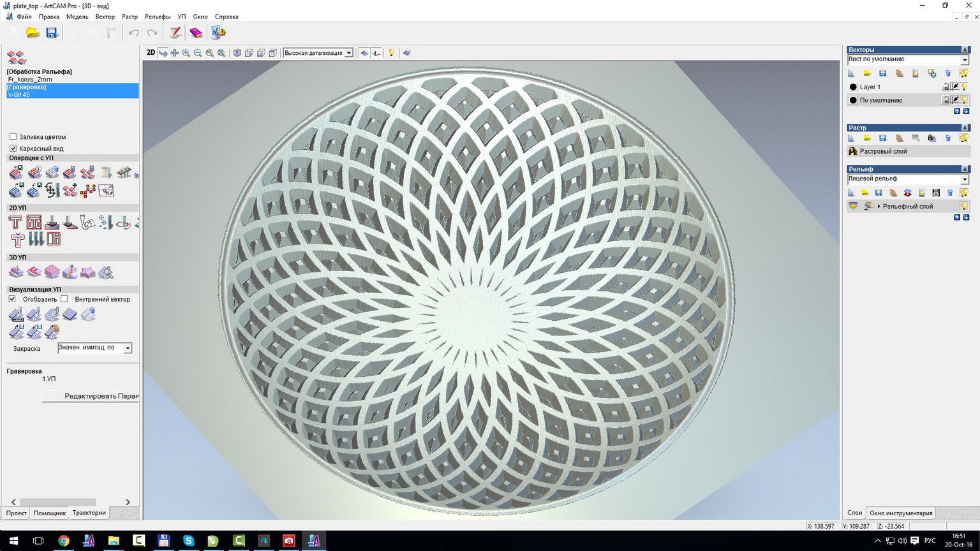
Task: Collapse the Растр panel
Action: tap(965, 128)
